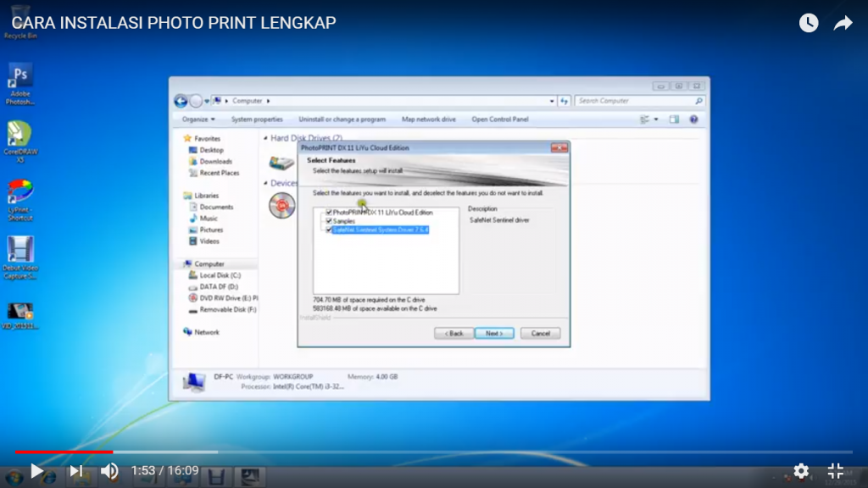Click the Share arrow icon
Image resolution: width=868 pixels, height=488 pixels.
[x=843, y=23]
